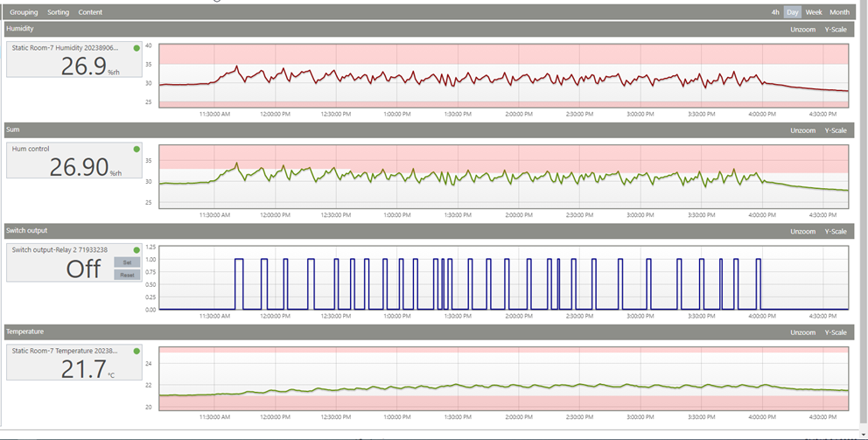Click the green status dot on Switch output-Relay 2

(x=136, y=250)
